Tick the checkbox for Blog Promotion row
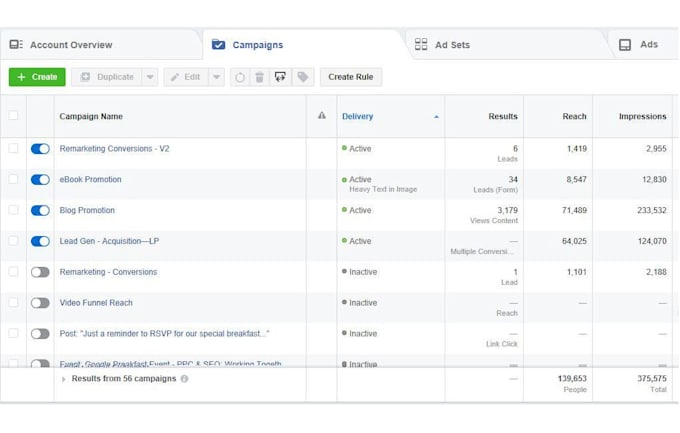Viewport: 680px width, 433px height. click(x=13, y=210)
